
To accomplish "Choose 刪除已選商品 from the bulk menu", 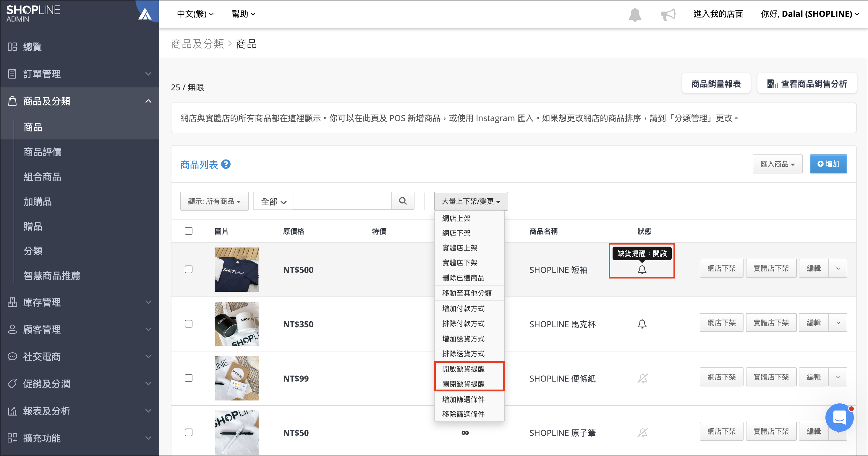I will (x=469, y=278).
